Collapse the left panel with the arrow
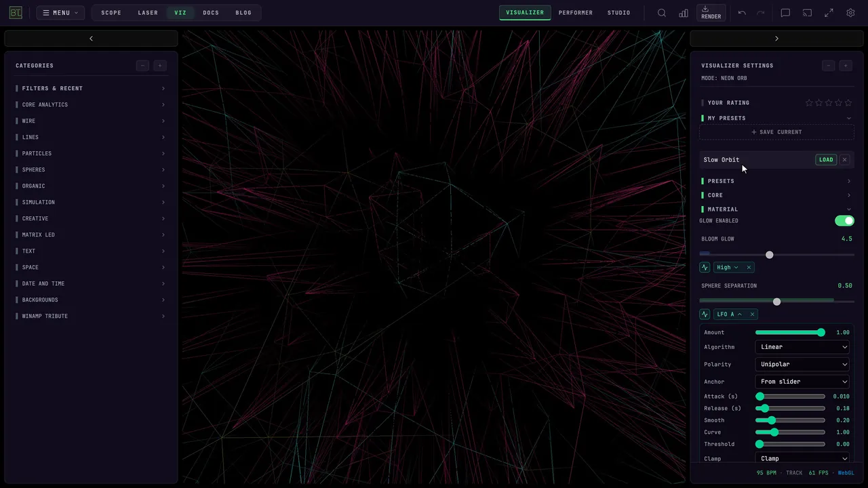The width and height of the screenshot is (868, 488). click(91, 39)
